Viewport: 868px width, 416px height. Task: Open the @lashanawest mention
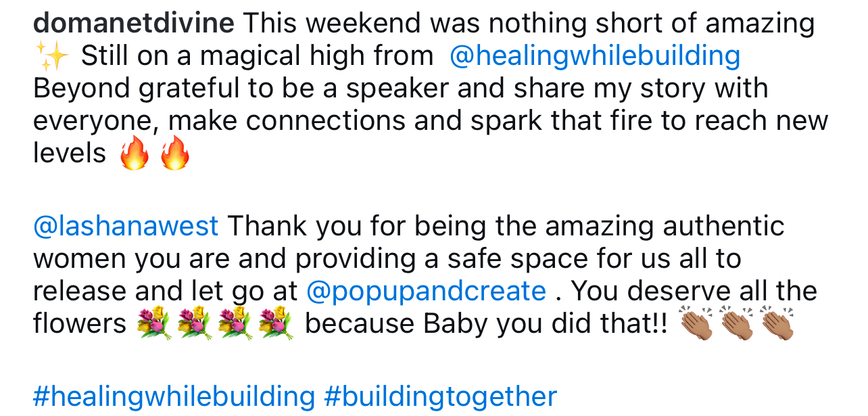[x=126, y=226]
